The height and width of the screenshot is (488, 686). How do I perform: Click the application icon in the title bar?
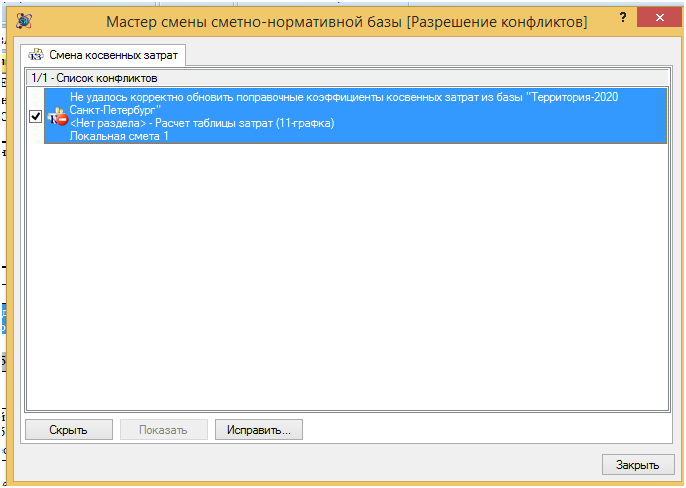[24, 21]
